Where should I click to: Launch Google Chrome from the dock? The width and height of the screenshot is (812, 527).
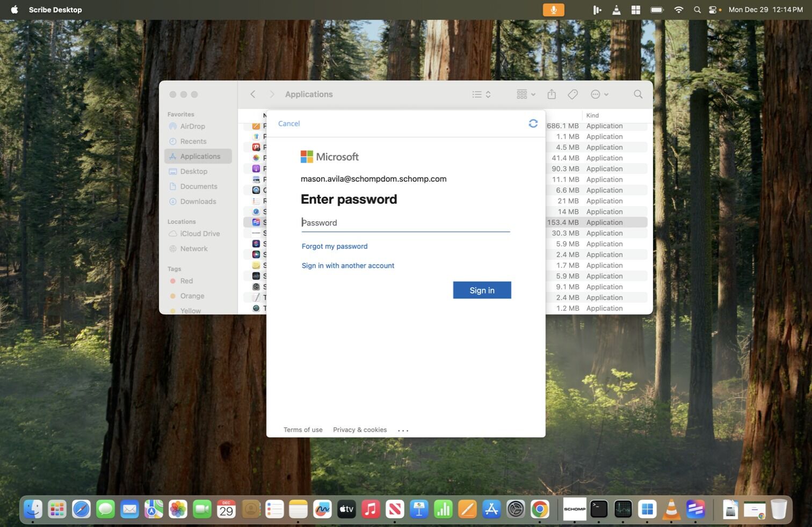tap(540, 509)
